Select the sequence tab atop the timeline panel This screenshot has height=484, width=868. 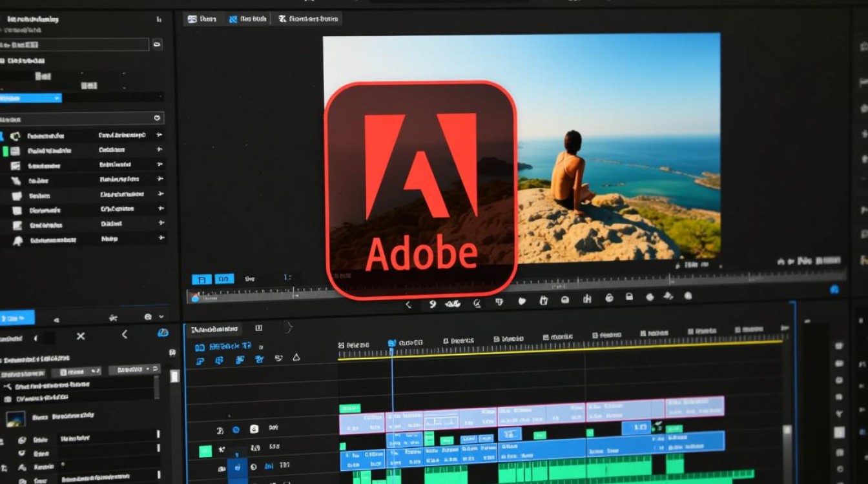pos(214,328)
